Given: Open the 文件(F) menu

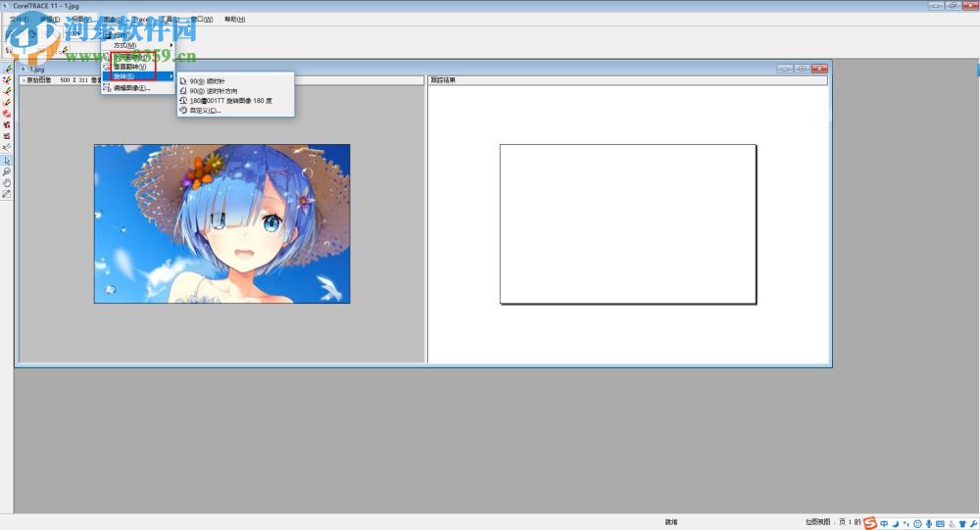Looking at the screenshot, I should click(18, 20).
